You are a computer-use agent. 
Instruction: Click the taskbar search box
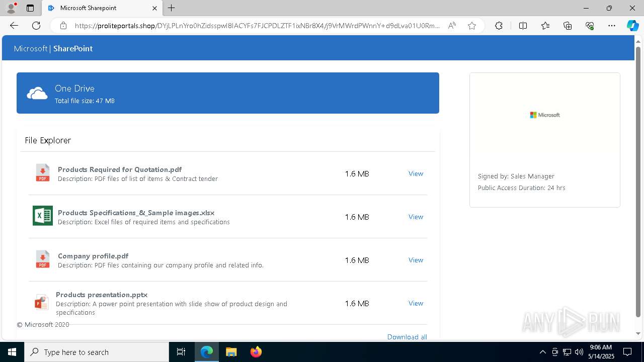click(x=97, y=352)
